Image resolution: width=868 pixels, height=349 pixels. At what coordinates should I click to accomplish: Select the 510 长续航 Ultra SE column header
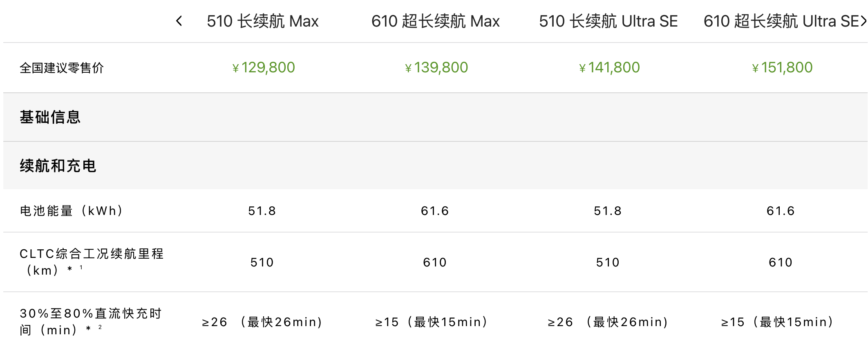click(608, 21)
